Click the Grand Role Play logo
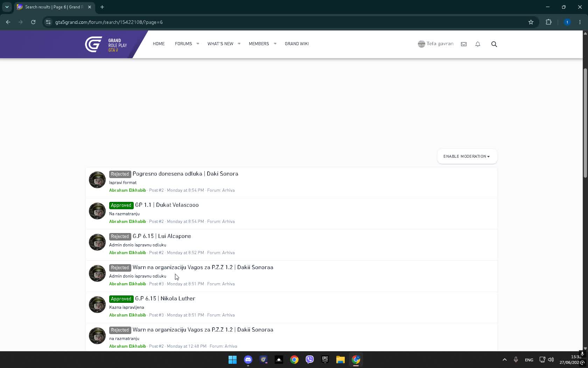The image size is (588, 368). [x=106, y=45]
